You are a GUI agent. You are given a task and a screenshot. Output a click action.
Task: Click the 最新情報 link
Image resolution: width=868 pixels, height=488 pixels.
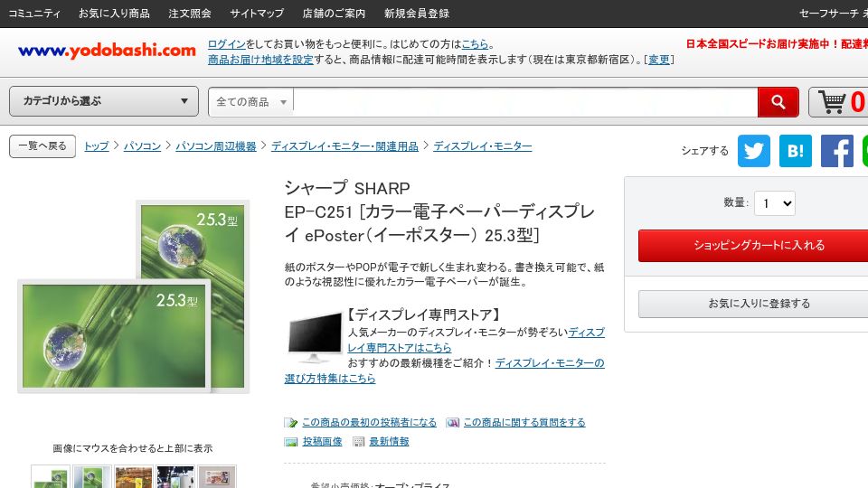click(389, 442)
